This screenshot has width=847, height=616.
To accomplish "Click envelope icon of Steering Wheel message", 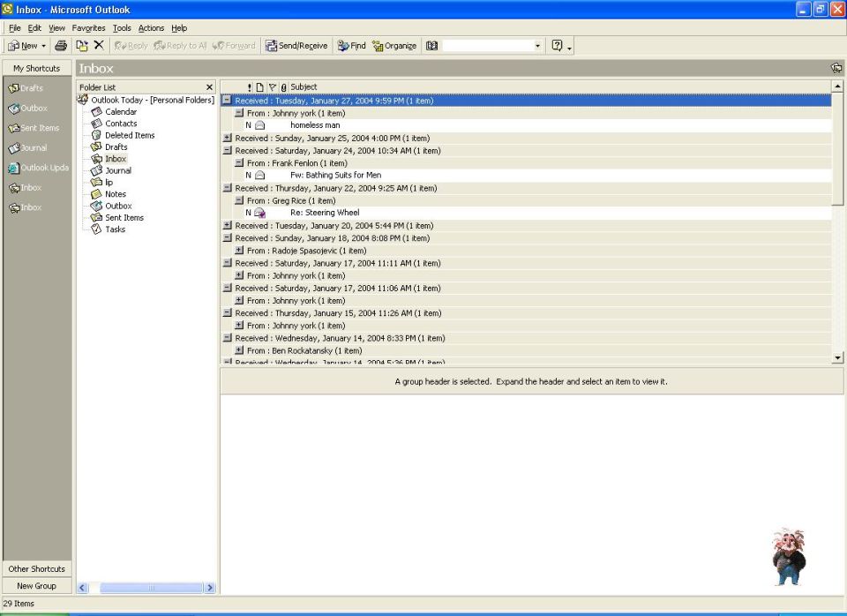I will (x=259, y=213).
